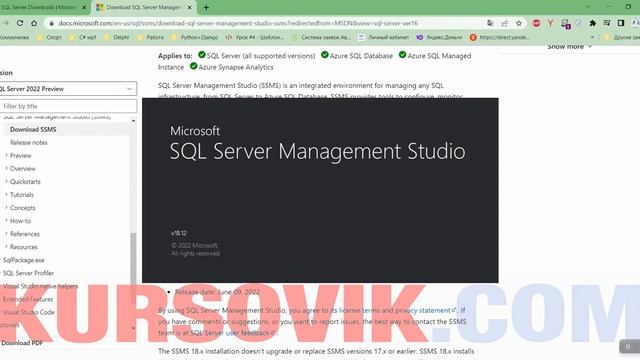The width and height of the screenshot is (640, 360).
Task: Open the Yandex Y extension icon
Action: (550, 23)
